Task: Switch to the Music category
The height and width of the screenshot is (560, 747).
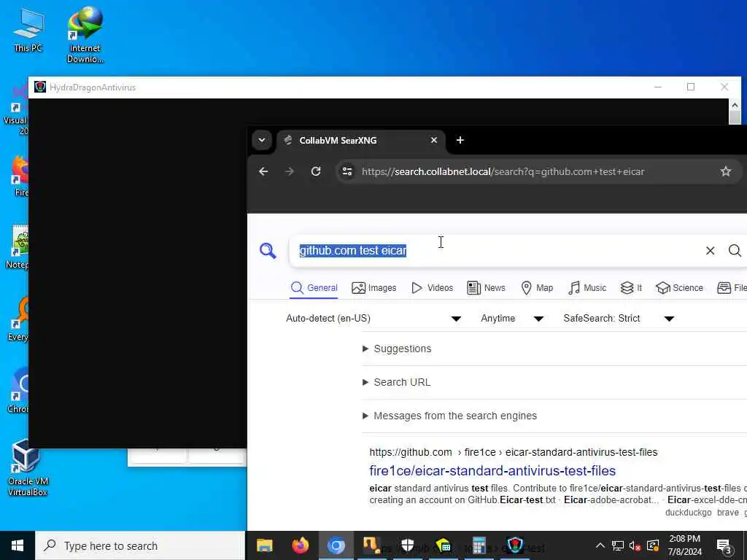Action: (x=587, y=287)
